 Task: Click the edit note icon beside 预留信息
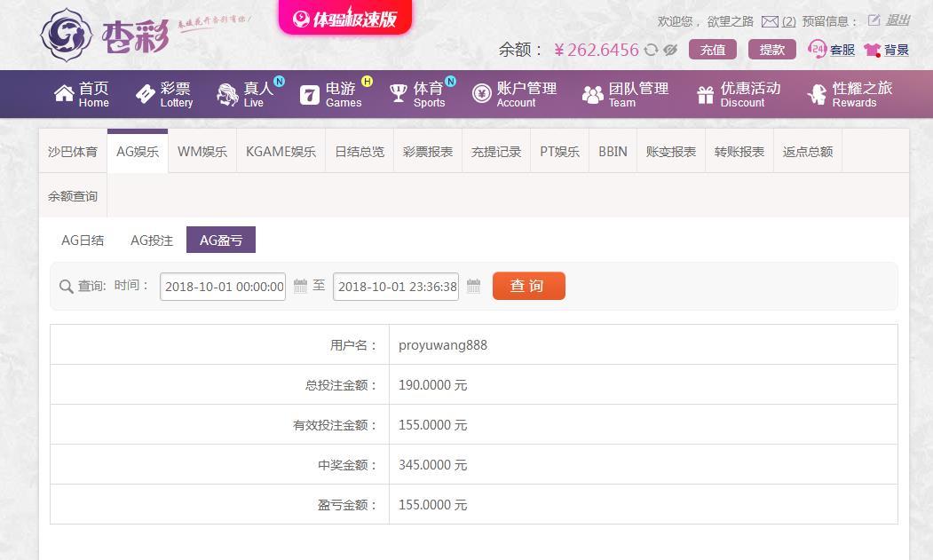[x=874, y=20]
